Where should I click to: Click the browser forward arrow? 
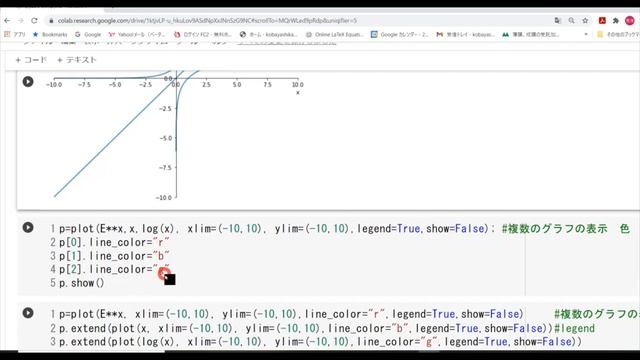coord(21,20)
